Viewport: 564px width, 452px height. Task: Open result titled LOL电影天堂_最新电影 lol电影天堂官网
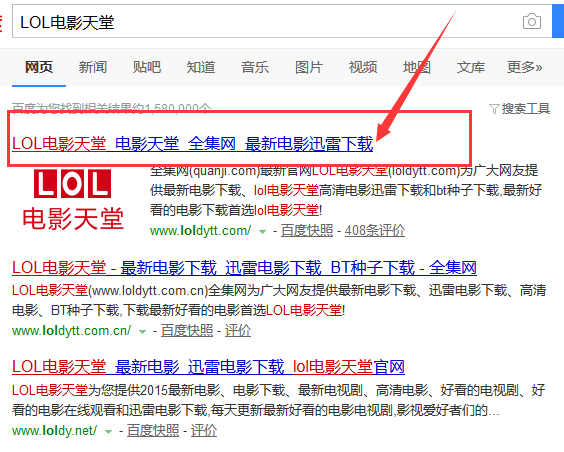click(208, 367)
